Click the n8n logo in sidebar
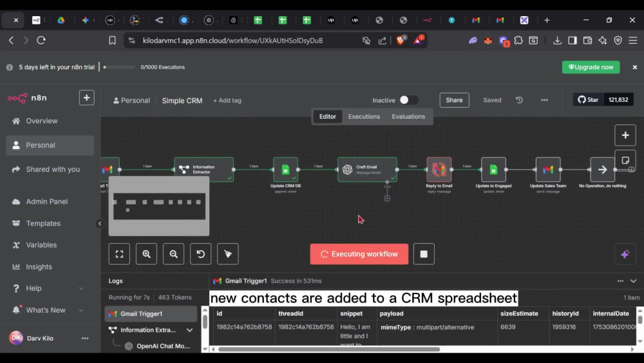The width and height of the screenshot is (644, 363). coord(27,98)
